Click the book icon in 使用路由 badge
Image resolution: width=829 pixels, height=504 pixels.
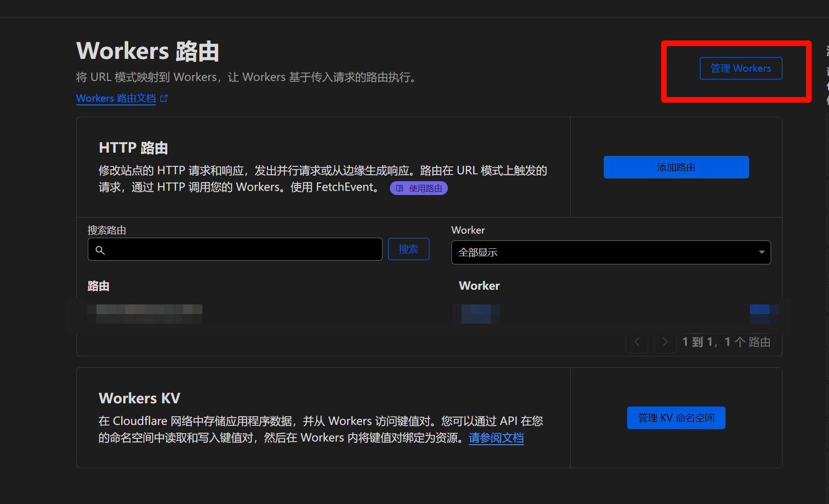pos(400,188)
